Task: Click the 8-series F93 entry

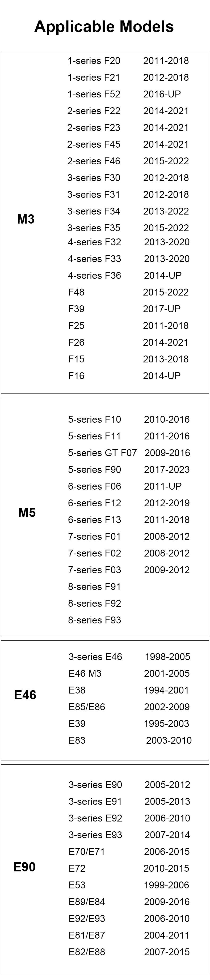Action: pyautogui.click(x=95, y=620)
